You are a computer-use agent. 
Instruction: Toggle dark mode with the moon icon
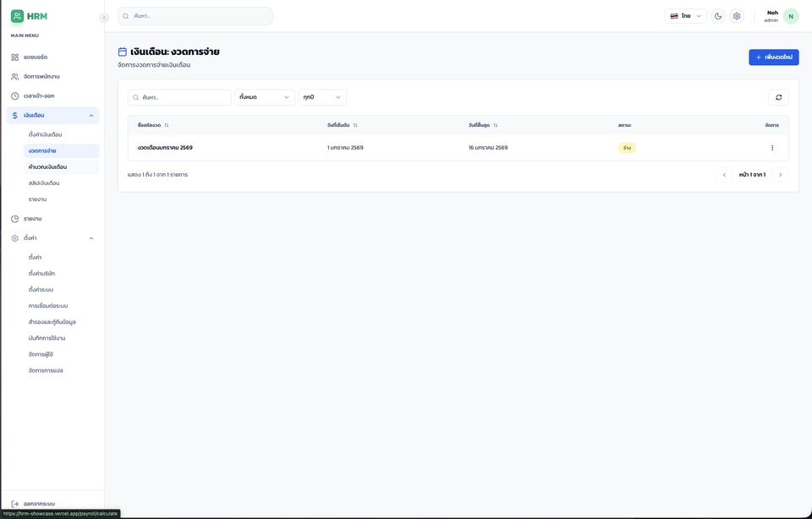[718, 16]
